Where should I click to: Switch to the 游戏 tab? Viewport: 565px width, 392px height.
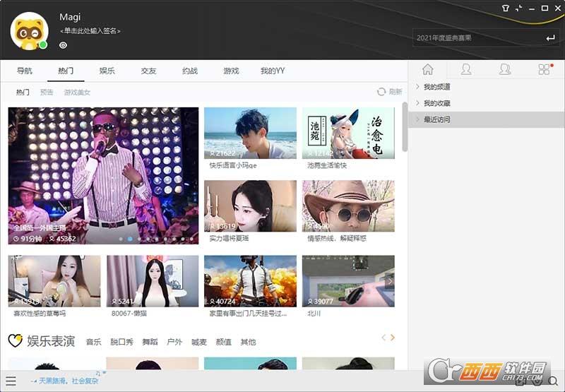pyautogui.click(x=231, y=71)
